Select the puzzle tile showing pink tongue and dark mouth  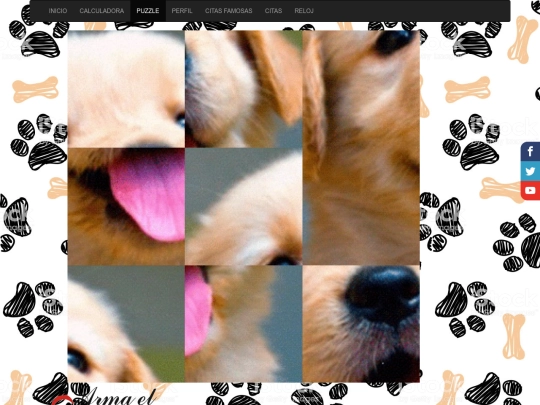point(126,207)
